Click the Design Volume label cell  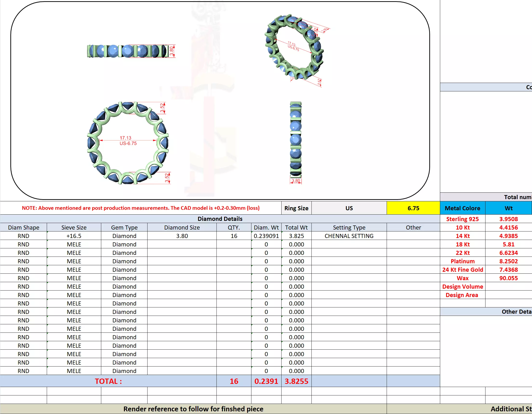(462, 286)
